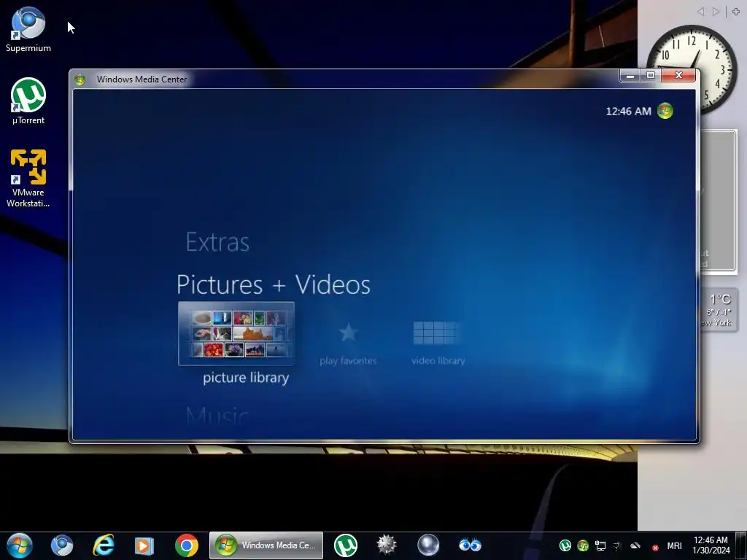Open the taskbar clock and date
Viewport: 747px width, 560px height.
click(711, 545)
